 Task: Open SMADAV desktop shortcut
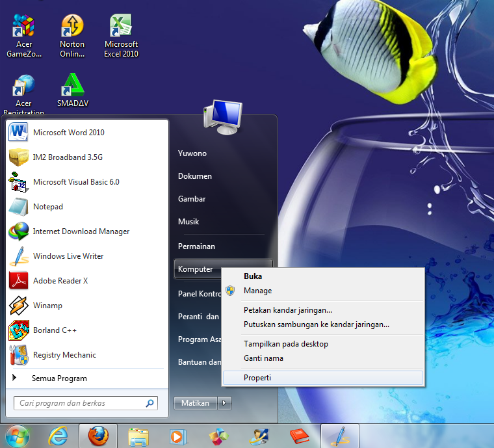tap(72, 90)
